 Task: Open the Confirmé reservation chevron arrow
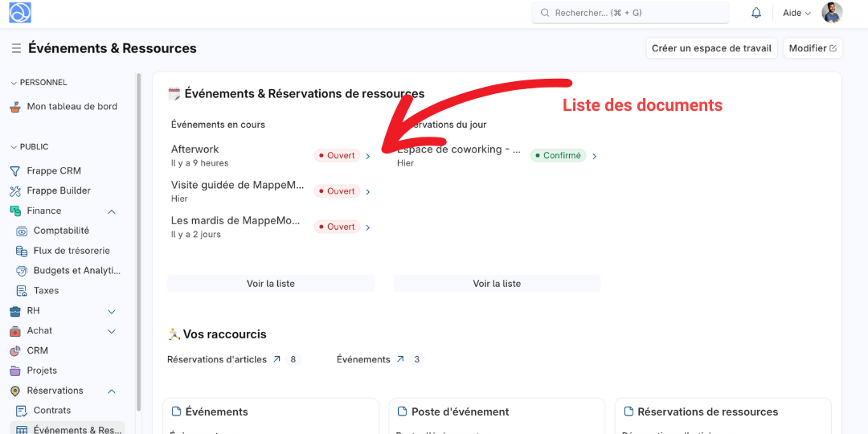[595, 157]
